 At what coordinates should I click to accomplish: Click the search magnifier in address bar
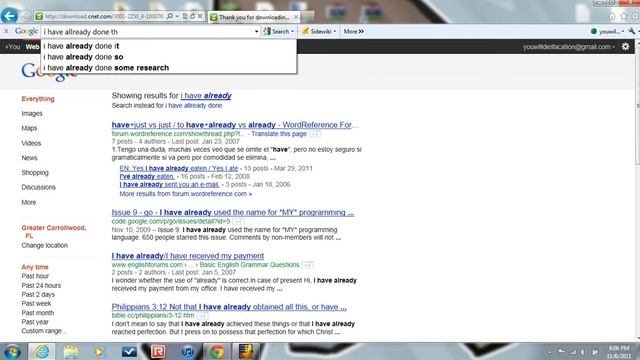(170, 16)
